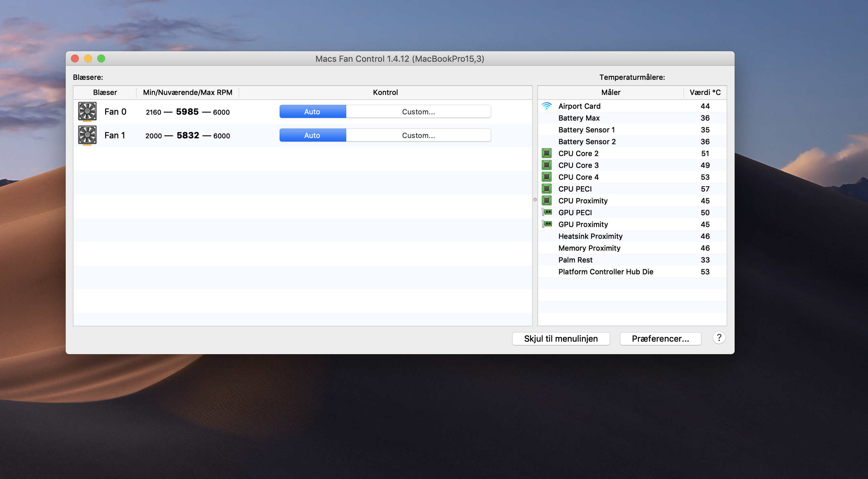Open help with the question mark button
Screen dimensions: 868x479
tap(719, 338)
